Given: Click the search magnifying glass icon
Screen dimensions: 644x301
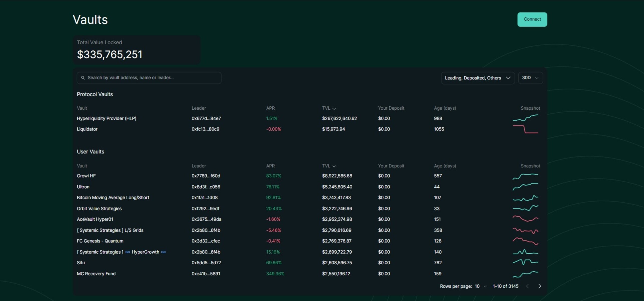Looking at the screenshot, I should tap(83, 78).
